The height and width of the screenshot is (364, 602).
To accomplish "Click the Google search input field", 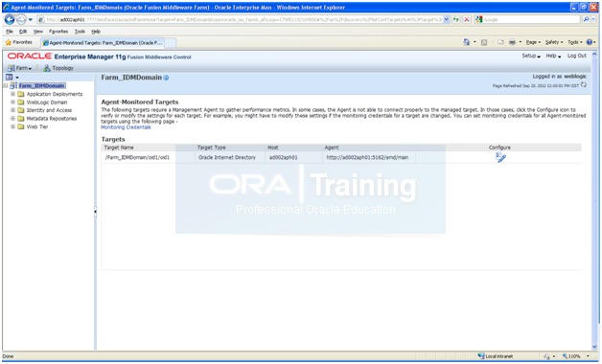I will point(531,19).
